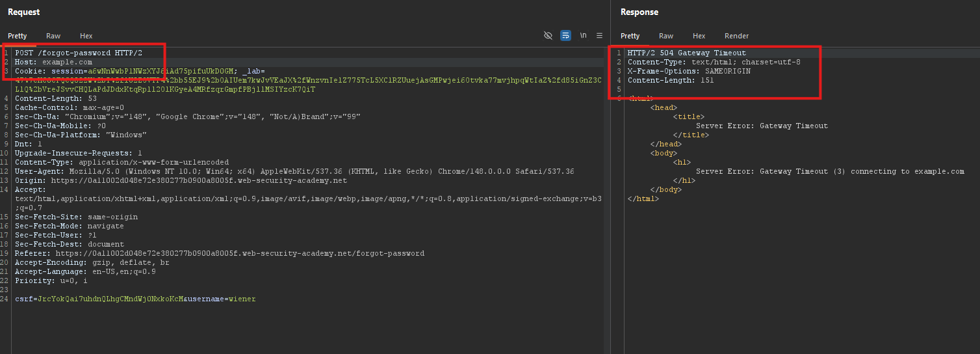Image resolution: width=980 pixels, height=354 pixels.
Task: Click the closing </h1> tag in response
Action: point(684,180)
